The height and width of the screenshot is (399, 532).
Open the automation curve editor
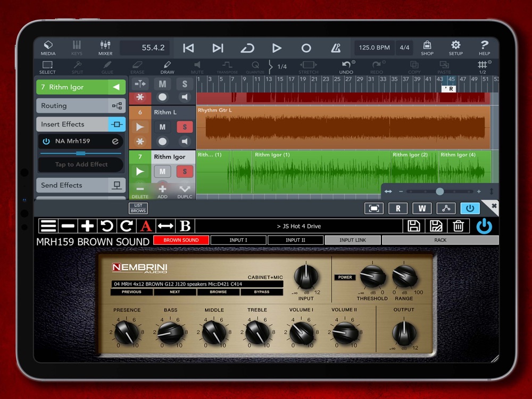click(446, 209)
